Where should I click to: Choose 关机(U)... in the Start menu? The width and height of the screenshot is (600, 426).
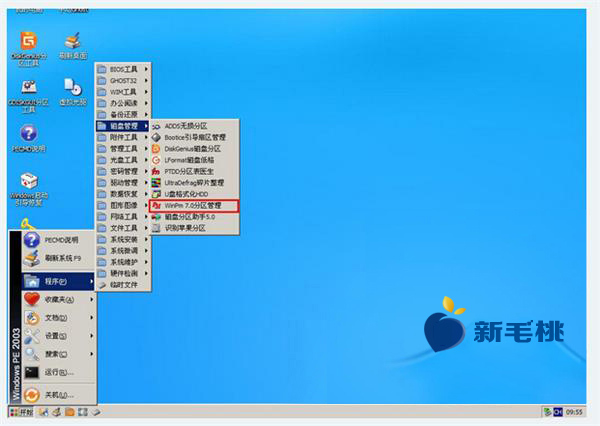[x=59, y=395]
